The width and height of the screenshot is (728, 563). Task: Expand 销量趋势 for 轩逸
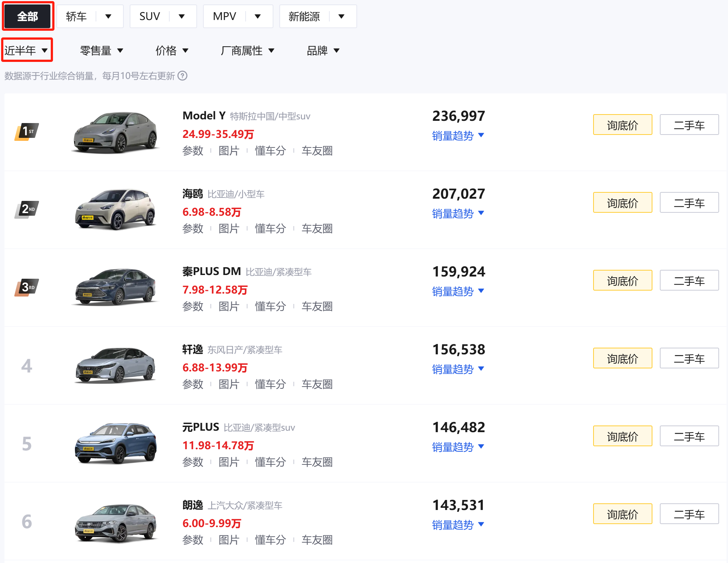coord(458,369)
